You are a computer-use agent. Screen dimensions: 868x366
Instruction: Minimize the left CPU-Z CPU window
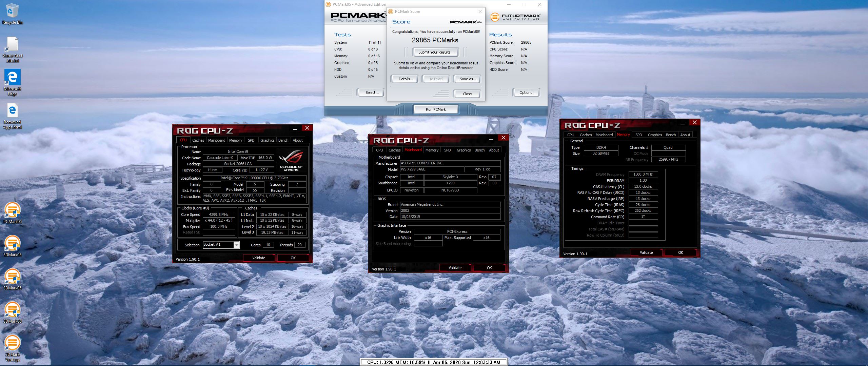pos(295,128)
